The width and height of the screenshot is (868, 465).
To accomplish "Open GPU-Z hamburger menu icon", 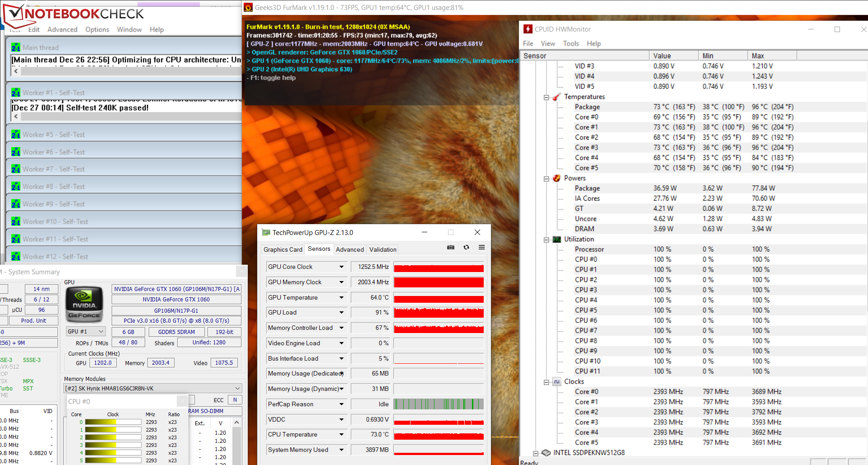I will pos(481,247).
